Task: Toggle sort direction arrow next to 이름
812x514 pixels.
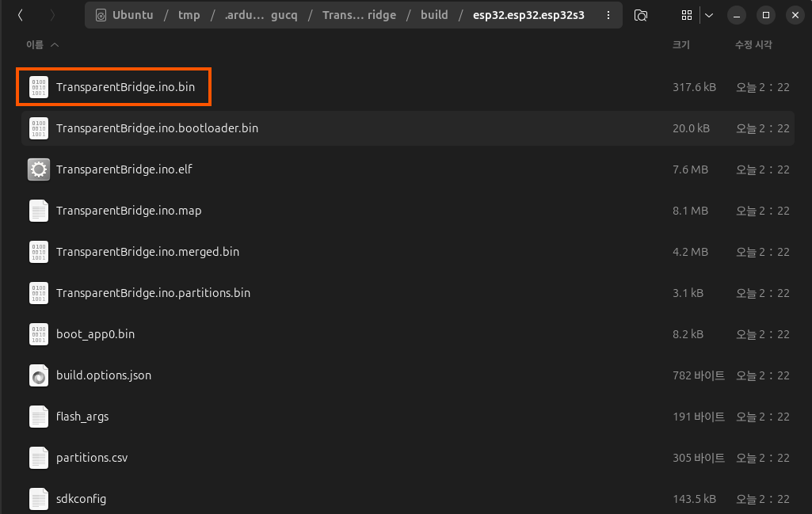Action: [x=55, y=45]
